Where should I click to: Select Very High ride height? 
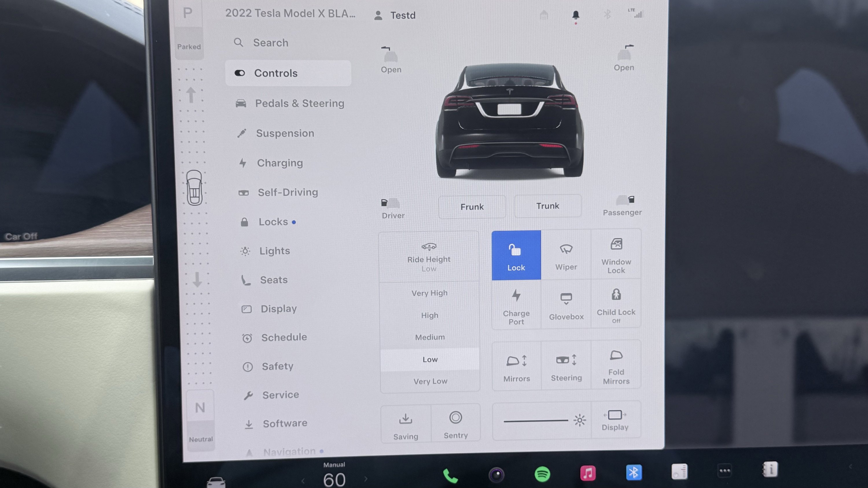430,293
